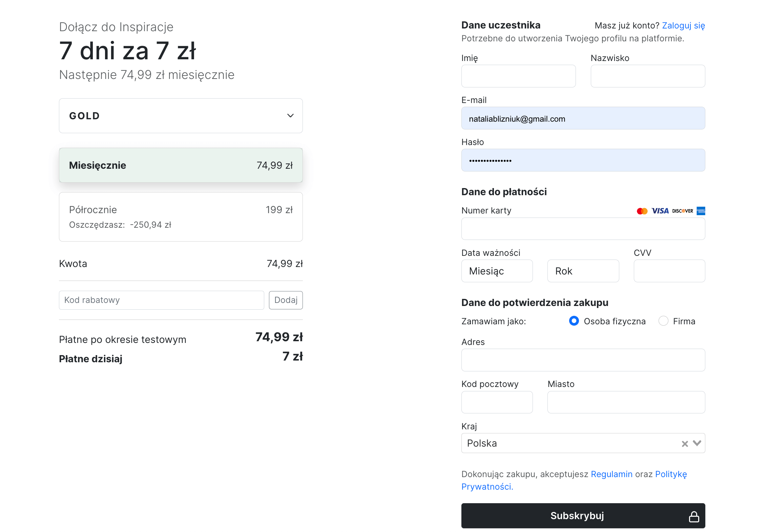Clear the Polska country selection
This screenshot has height=532, width=769.
pyautogui.click(x=685, y=444)
